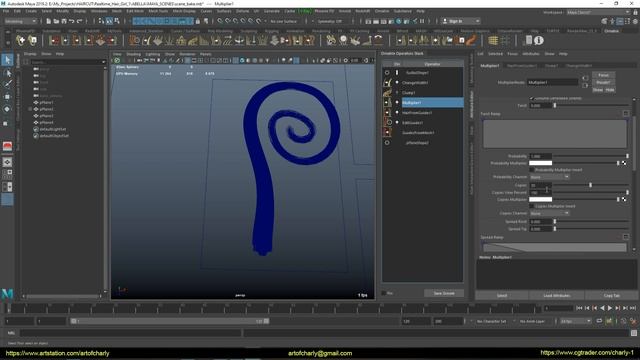Click the Redo arrow icon
The width and height of the screenshot is (640, 360).
click(80, 21)
